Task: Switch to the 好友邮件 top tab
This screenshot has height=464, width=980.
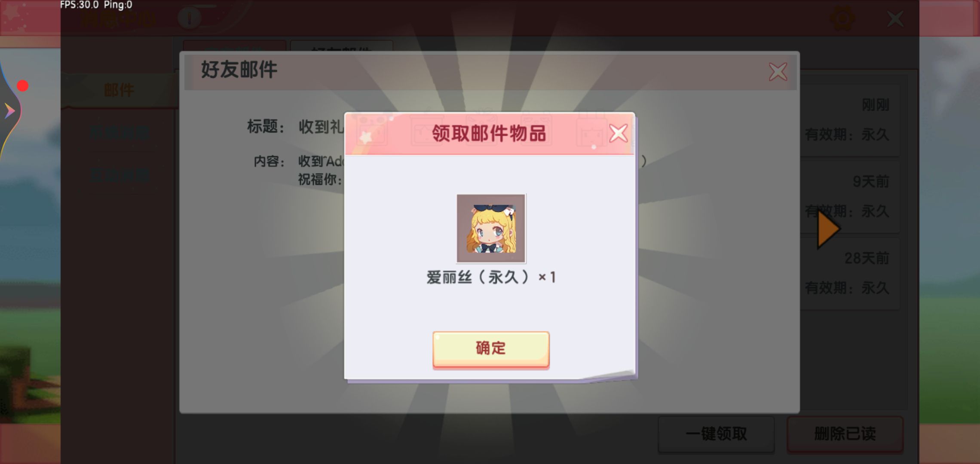Action: click(x=342, y=46)
